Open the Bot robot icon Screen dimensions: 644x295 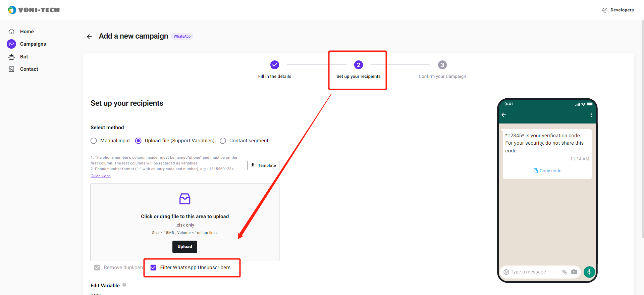pyautogui.click(x=11, y=57)
